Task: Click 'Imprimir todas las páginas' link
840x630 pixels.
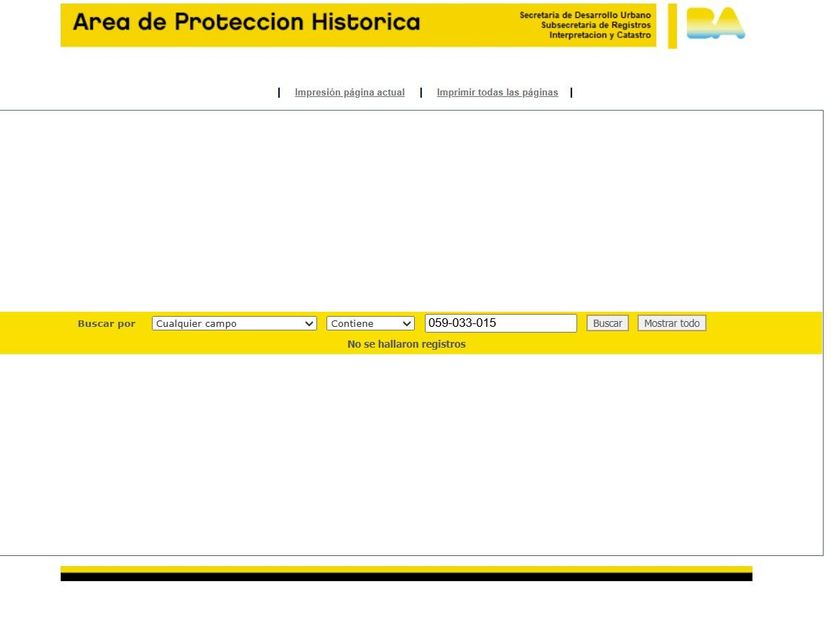Action: pyautogui.click(x=497, y=93)
